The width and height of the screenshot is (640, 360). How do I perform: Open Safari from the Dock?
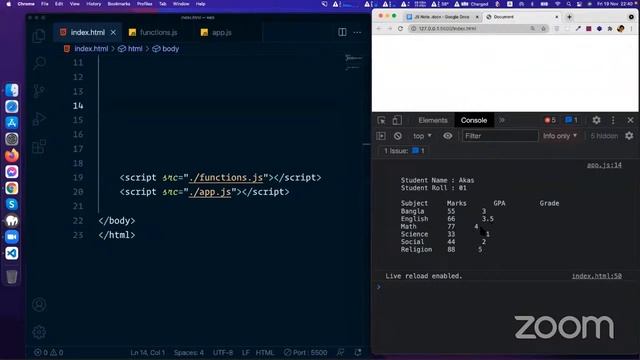point(12,107)
